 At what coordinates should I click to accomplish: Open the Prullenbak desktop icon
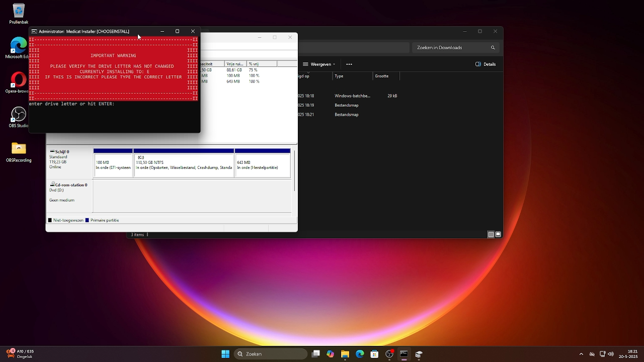[x=19, y=14]
